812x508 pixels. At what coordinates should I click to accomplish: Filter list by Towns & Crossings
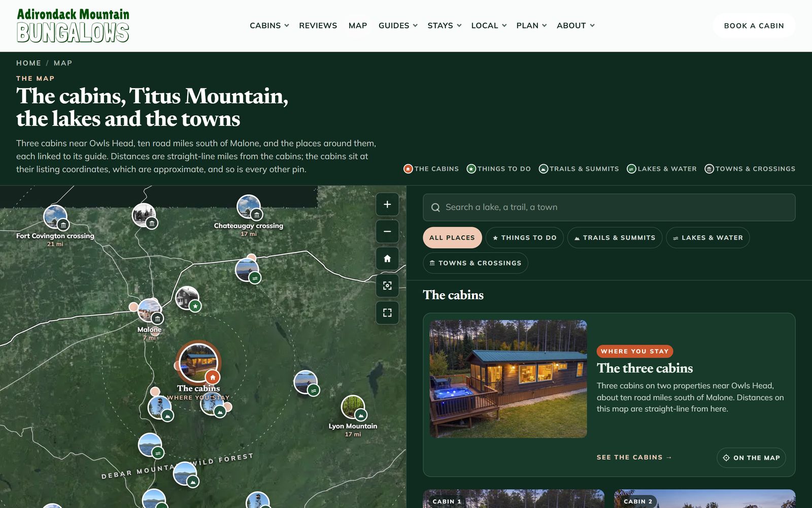click(x=476, y=263)
